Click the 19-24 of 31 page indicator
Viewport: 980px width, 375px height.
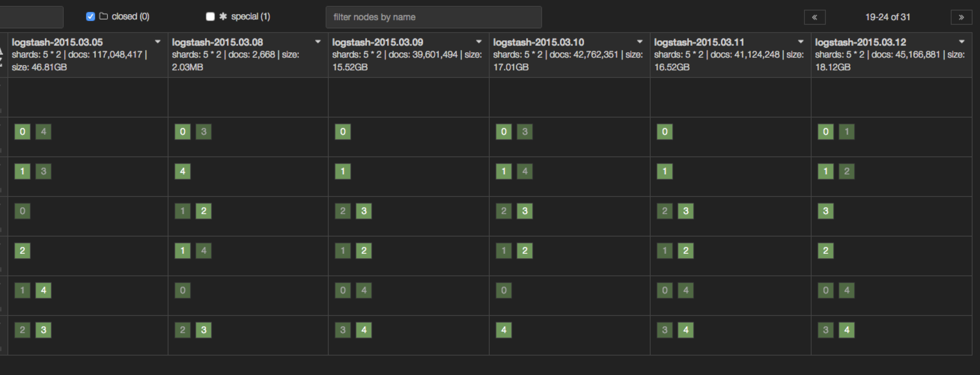click(888, 17)
